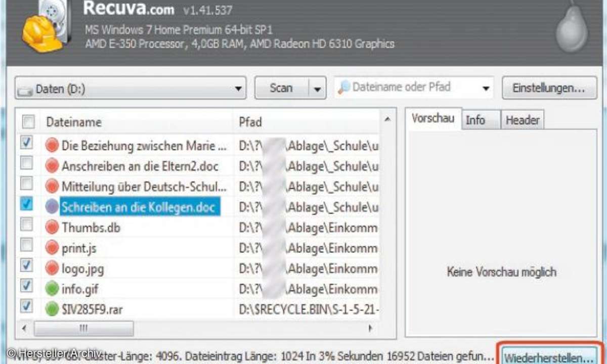This screenshot has height=364, width=607.
Task: Click the drive icon in Daten (D:) dropdown
Action: click(25, 90)
